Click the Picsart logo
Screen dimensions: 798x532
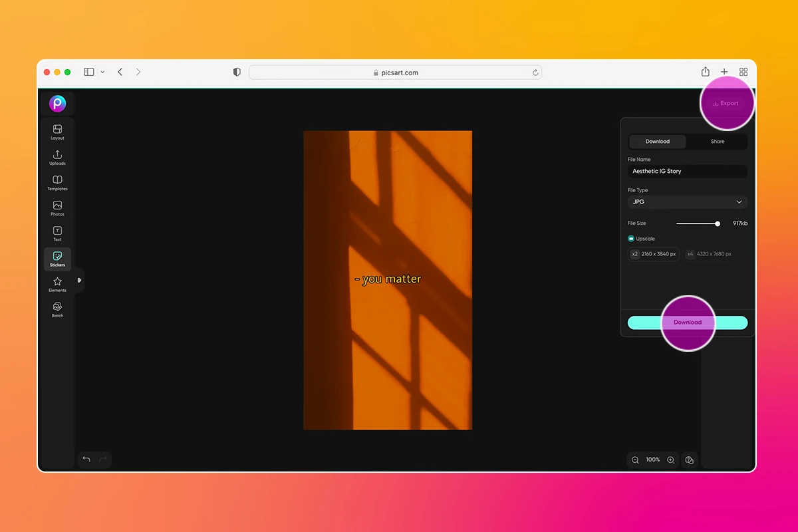(57, 103)
